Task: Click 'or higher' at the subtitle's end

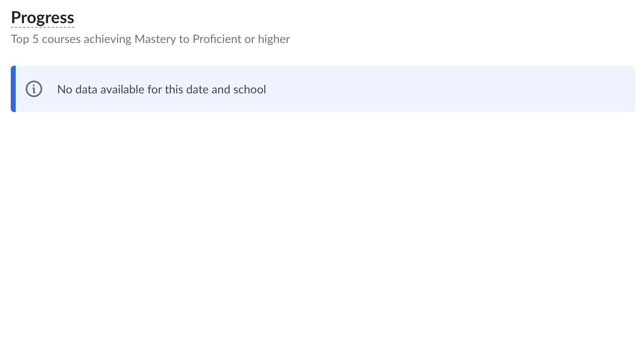Action: point(267,39)
